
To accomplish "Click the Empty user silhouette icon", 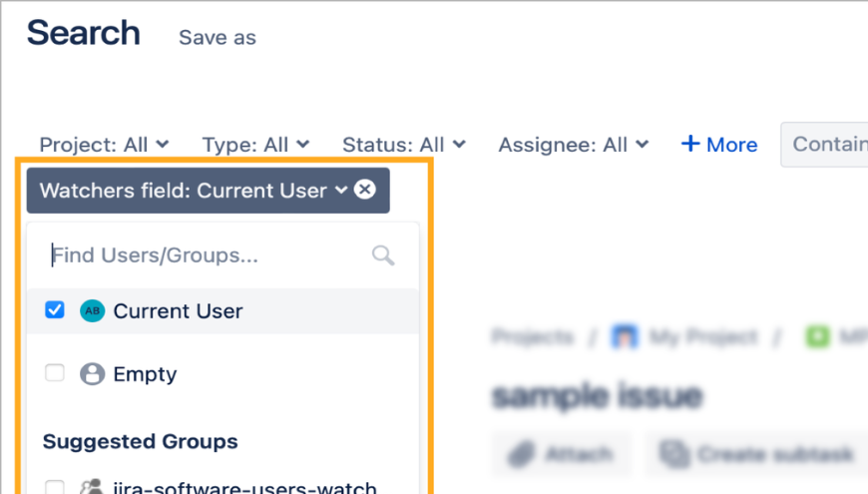I will click(x=92, y=374).
